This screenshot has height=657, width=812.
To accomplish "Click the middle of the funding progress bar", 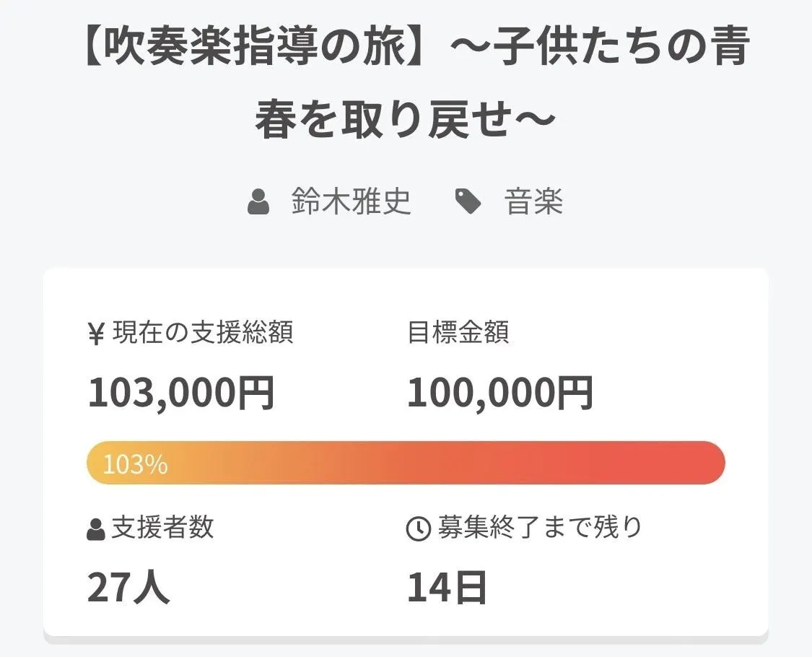I will coord(406,463).
